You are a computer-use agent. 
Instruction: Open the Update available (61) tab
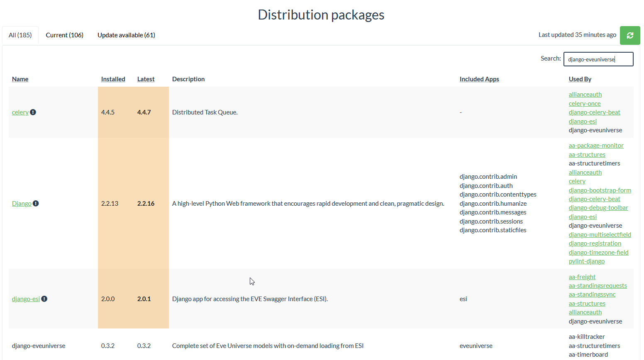(x=126, y=35)
